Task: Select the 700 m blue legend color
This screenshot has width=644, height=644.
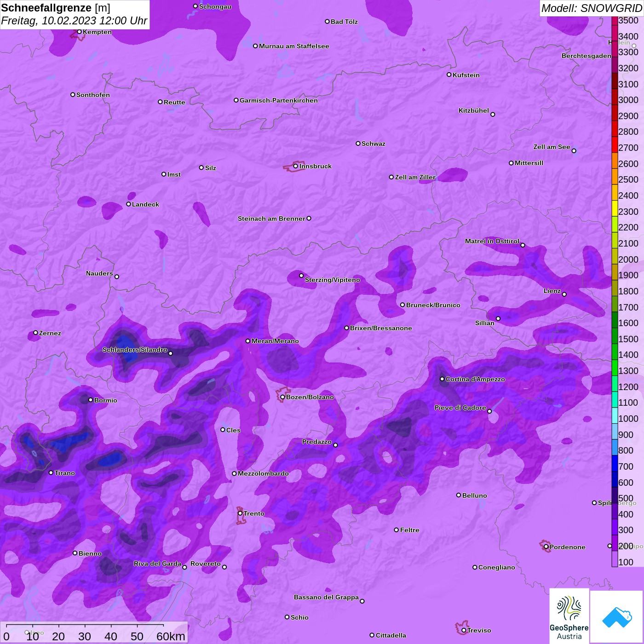Action: [615, 463]
